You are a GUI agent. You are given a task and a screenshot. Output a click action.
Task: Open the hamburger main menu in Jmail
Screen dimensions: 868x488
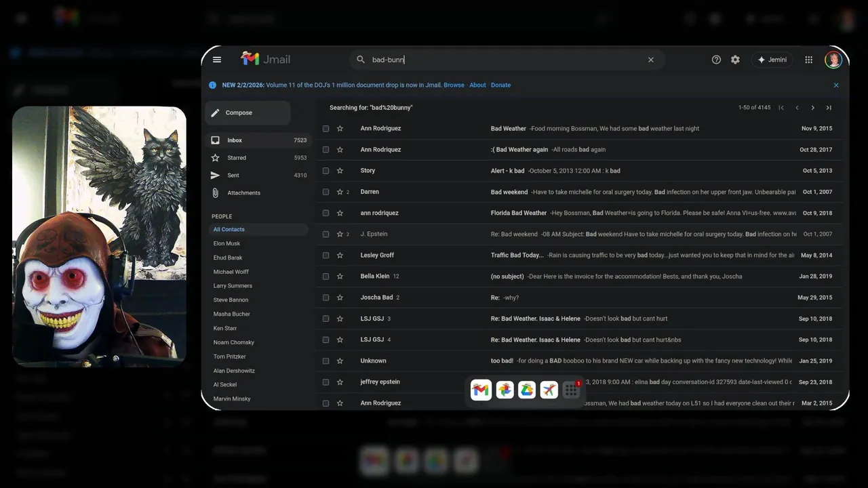coord(217,60)
